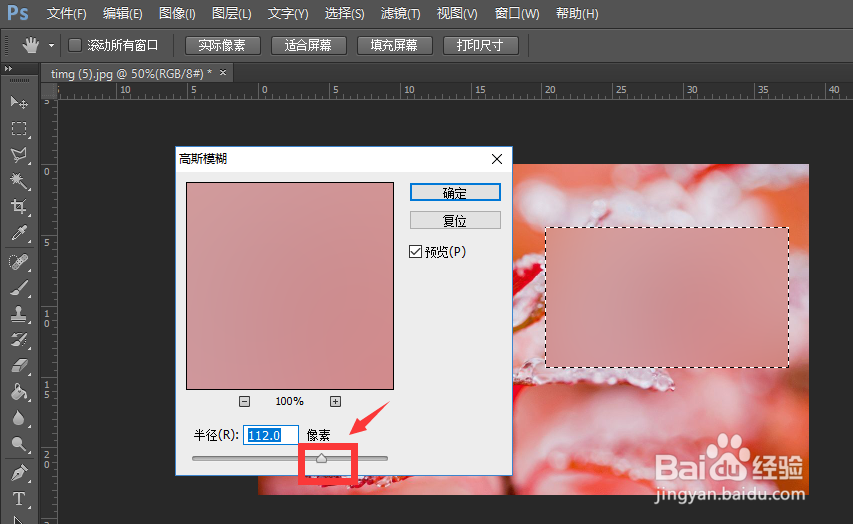Click the 填充屏幕 button
The height and width of the screenshot is (524, 853).
coord(394,45)
